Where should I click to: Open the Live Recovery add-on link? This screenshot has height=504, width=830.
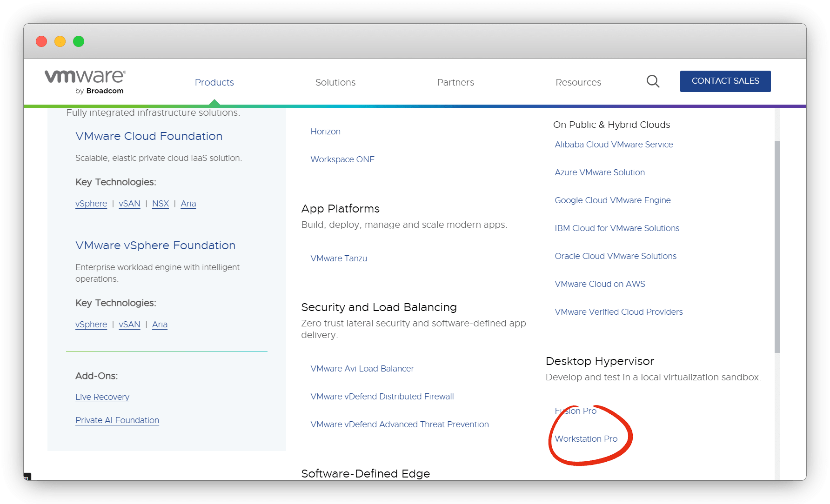tap(102, 397)
